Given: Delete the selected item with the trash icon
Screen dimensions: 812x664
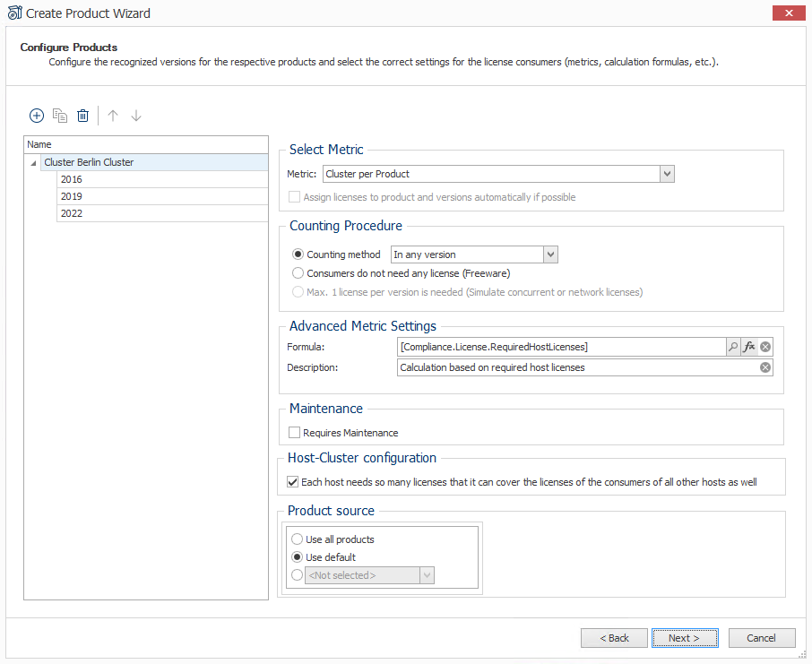Looking at the screenshot, I should [x=82, y=116].
